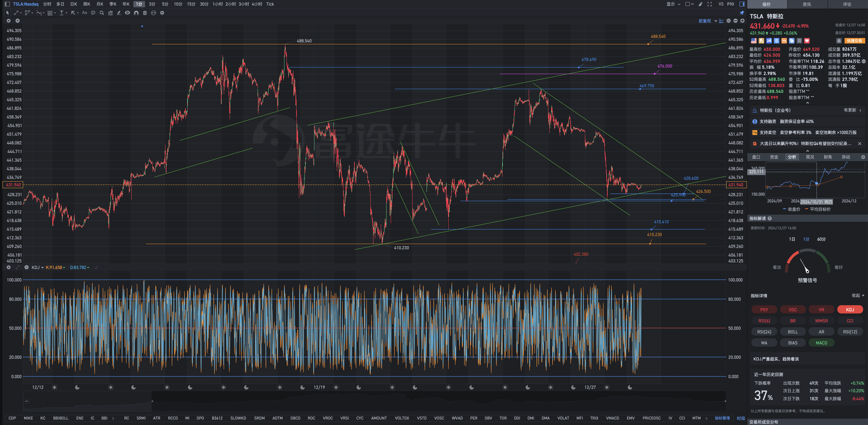868x425 pixels.
Task: Maximize the KDJ indicator pane
Action: [18, 267]
